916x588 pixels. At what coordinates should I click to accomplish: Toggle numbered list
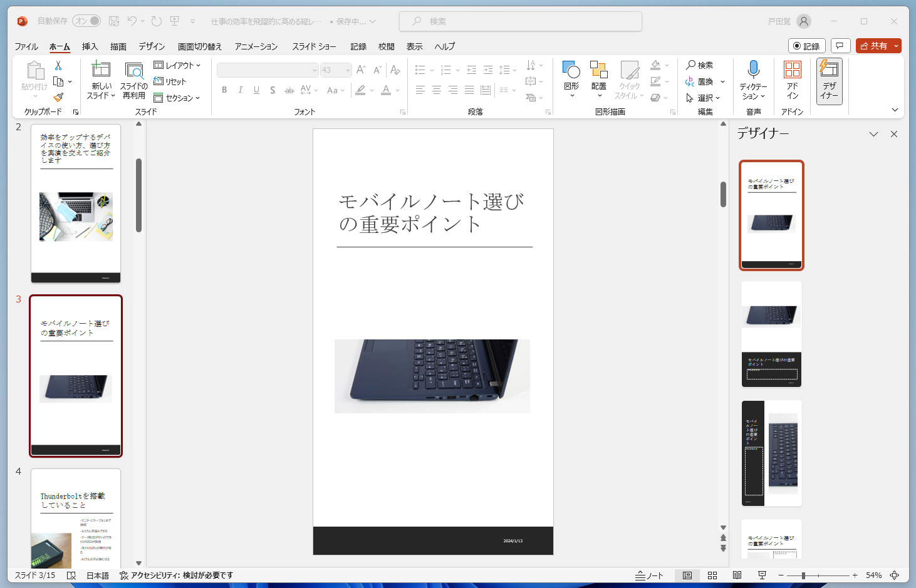pos(445,70)
